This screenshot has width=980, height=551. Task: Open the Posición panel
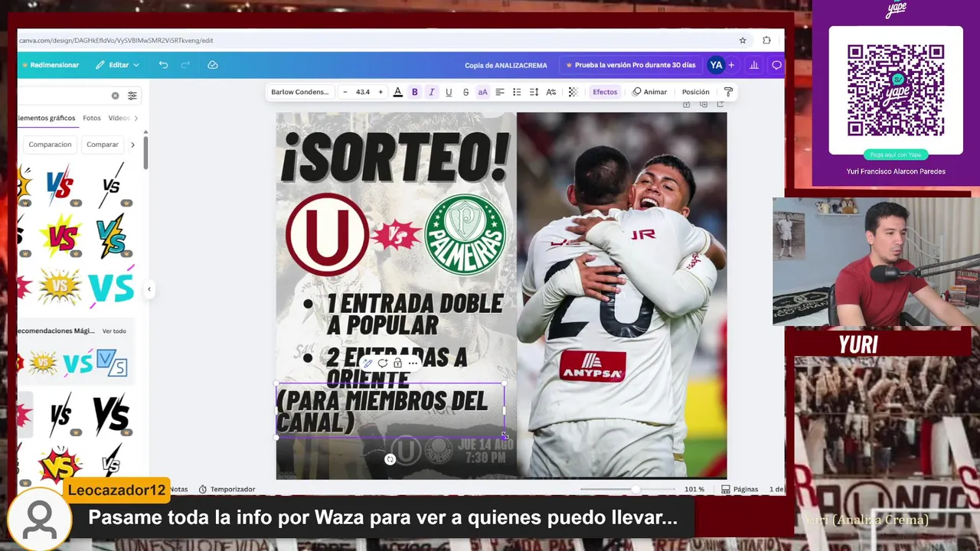coord(695,92)
